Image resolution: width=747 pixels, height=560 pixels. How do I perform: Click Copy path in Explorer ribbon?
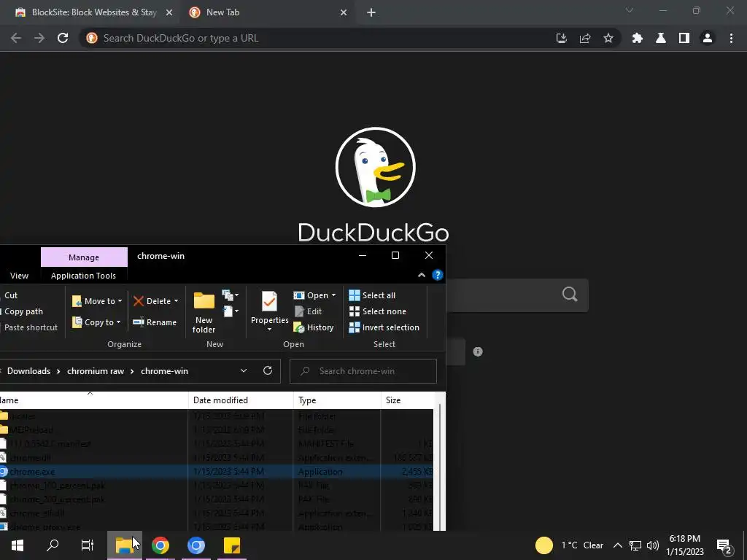(x=22, y=311)
